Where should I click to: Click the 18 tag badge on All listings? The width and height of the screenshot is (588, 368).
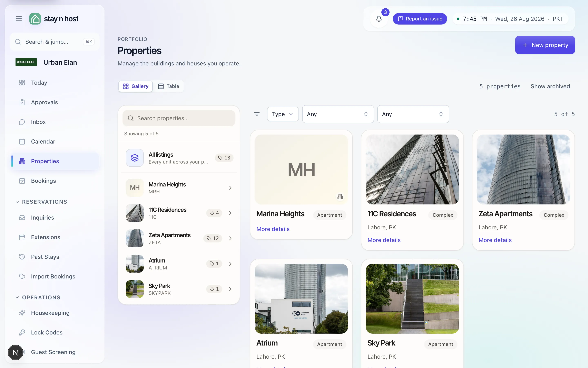coord(224,158)
